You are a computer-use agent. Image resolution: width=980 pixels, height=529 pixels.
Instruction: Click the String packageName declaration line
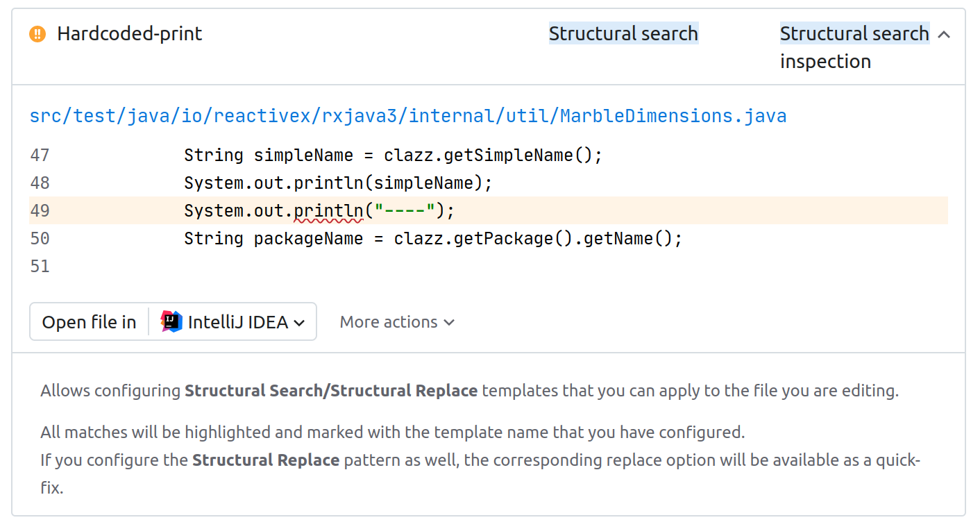point(433,239)
